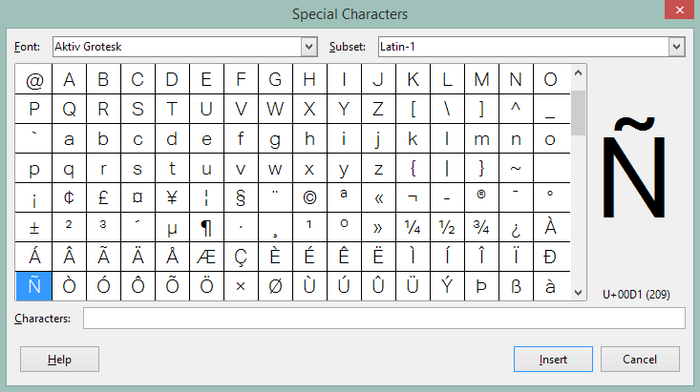Click the Insert button
The height and width of the screenshot is (392, 700).
point(553,359)
